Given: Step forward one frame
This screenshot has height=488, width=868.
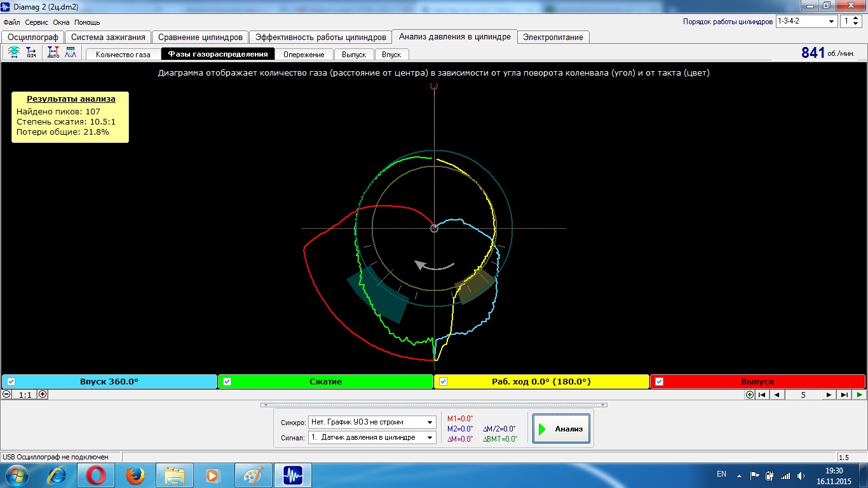Looking at the screenshot, I should [x=829, y=395].
